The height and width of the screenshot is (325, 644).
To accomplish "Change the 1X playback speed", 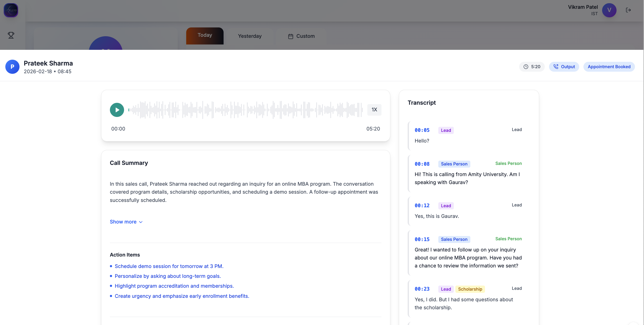I will point(374,110).
